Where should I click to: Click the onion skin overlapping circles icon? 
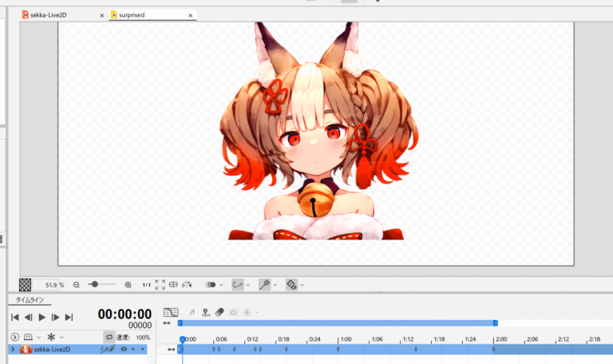click(219, 312)
